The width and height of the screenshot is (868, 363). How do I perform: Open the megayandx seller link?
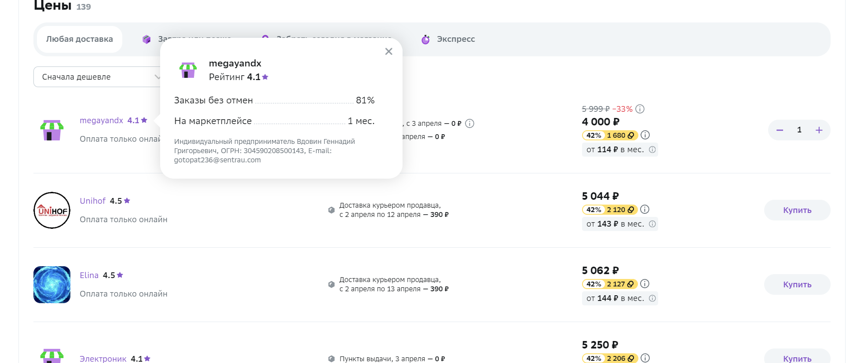101,121
